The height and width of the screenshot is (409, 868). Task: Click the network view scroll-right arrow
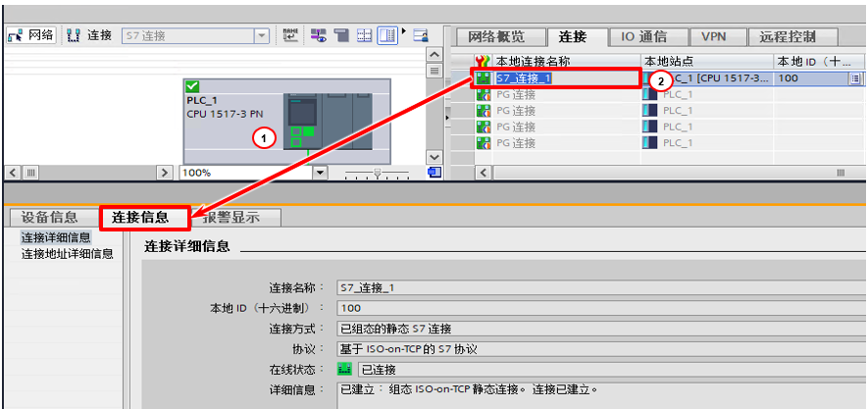coord(164,172)
